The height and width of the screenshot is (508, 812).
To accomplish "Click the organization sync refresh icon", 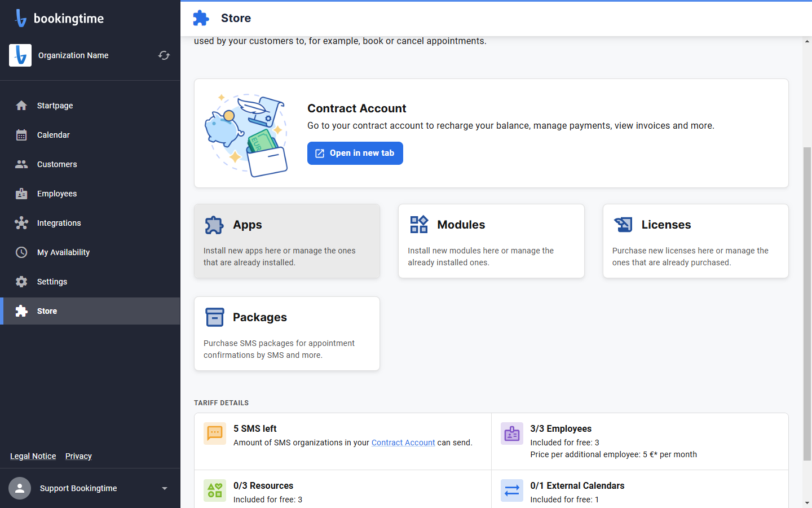I will point(164,55).
